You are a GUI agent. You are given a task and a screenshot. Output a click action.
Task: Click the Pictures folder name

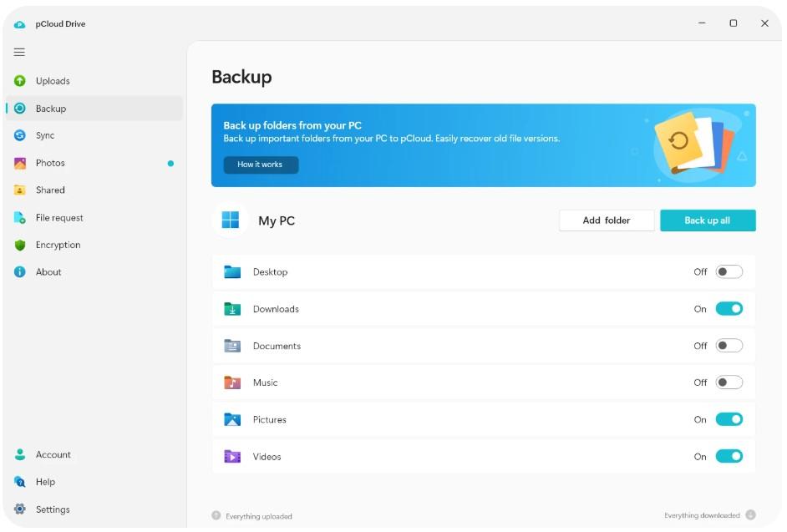click(270, 419)
